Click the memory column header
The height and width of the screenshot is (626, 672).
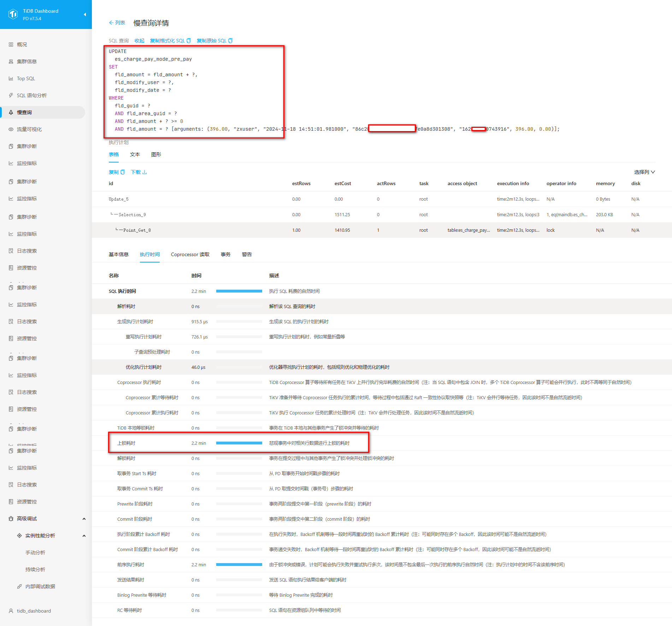pos(606,183)
